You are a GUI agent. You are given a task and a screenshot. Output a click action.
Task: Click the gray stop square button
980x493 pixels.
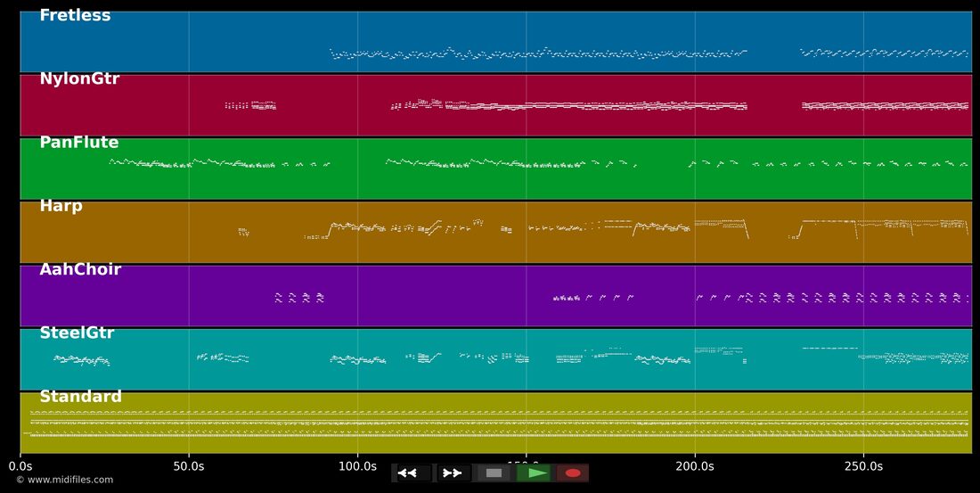pyautogui.click(x=494, y=473)
